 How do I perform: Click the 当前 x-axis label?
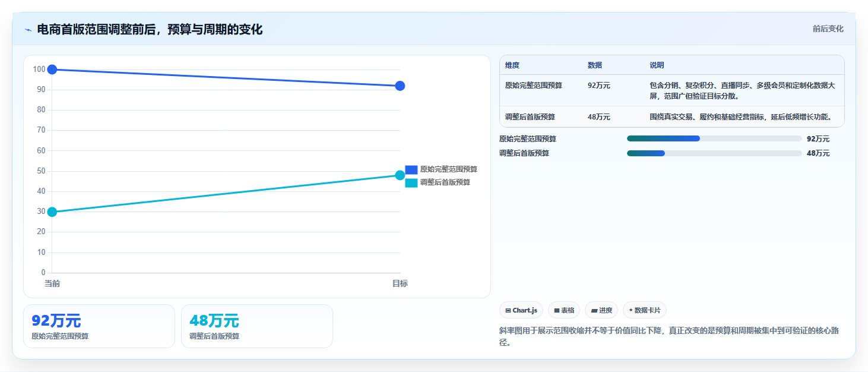click(x=52, y=283)
